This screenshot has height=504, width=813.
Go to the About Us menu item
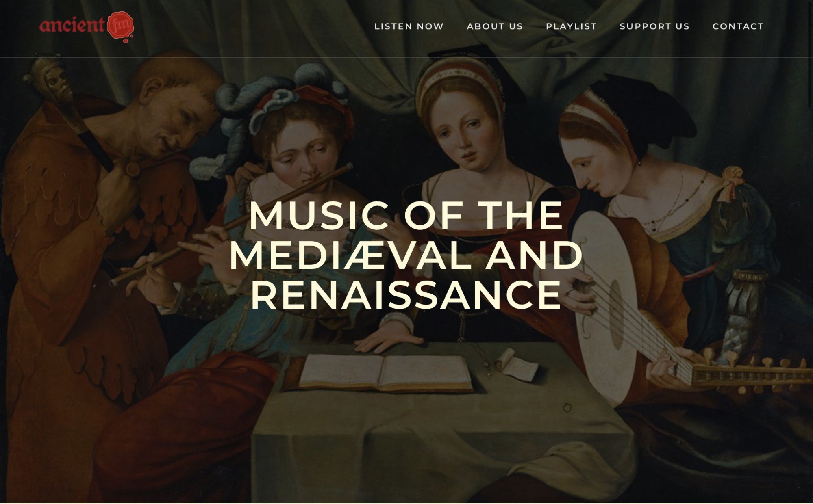[x=495, y=26]
